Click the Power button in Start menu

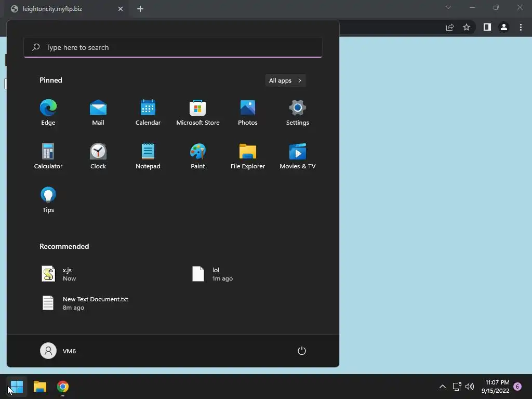click(x=302, y=351)
